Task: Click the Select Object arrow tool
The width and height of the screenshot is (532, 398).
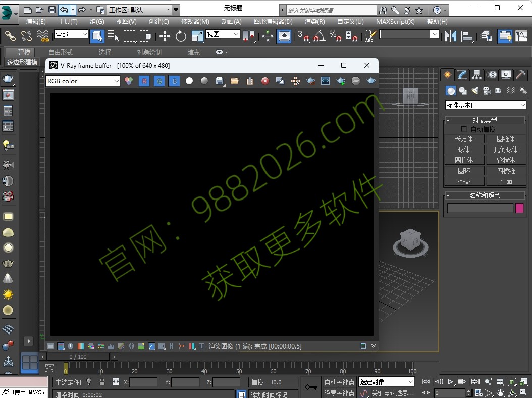Action: 97,36
